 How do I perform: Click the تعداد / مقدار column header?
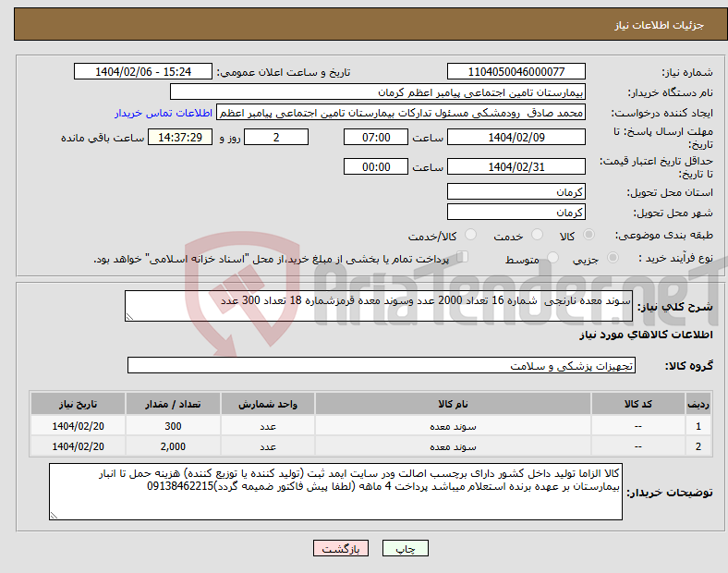point(173,404)
